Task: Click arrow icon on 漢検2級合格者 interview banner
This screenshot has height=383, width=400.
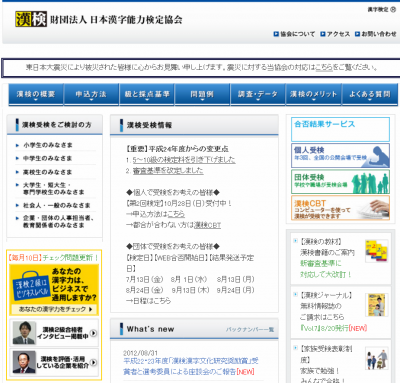Action: click(94, 333)
